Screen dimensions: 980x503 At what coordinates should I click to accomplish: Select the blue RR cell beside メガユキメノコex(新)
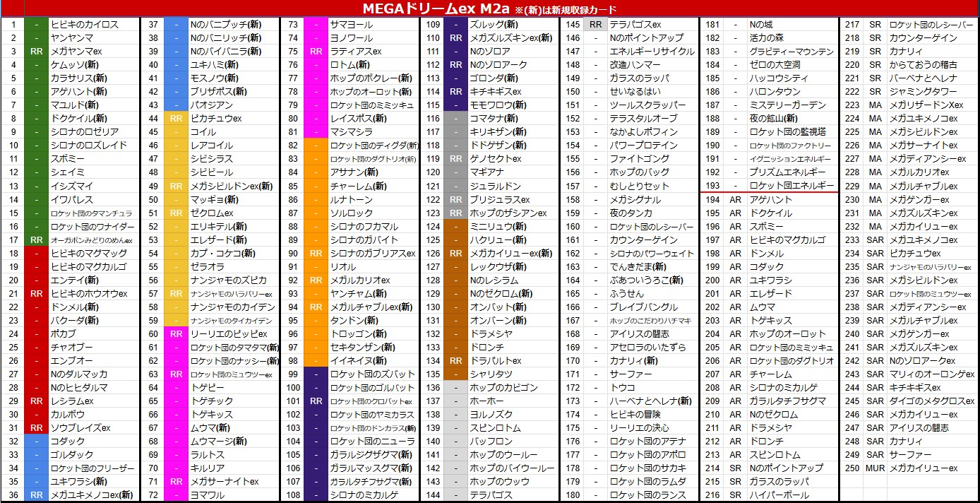(36, 495)
